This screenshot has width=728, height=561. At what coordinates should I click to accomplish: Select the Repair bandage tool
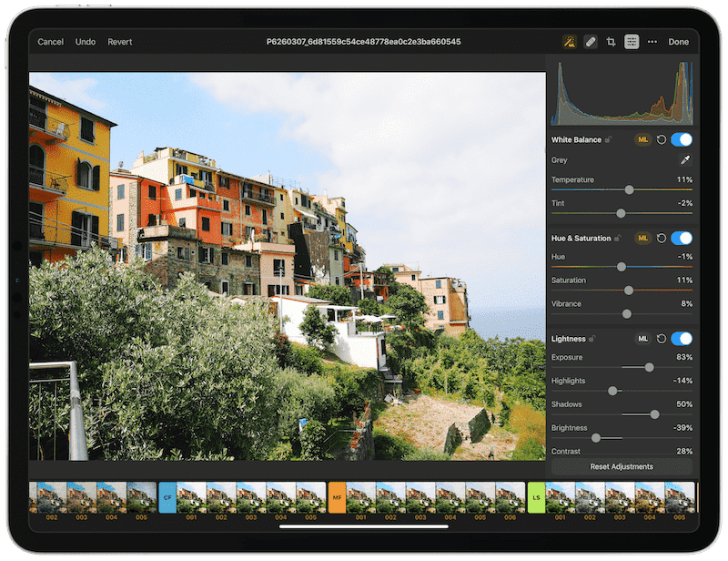pos(591,42)
